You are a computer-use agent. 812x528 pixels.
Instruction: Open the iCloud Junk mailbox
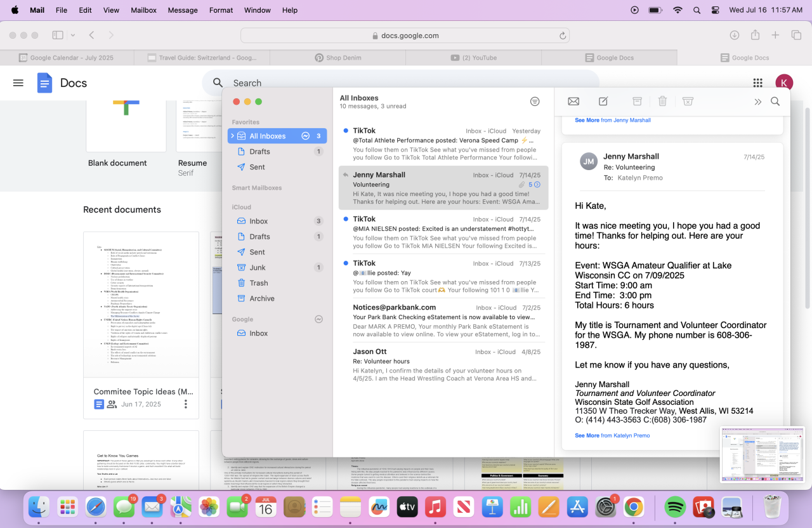click(277, 267)
